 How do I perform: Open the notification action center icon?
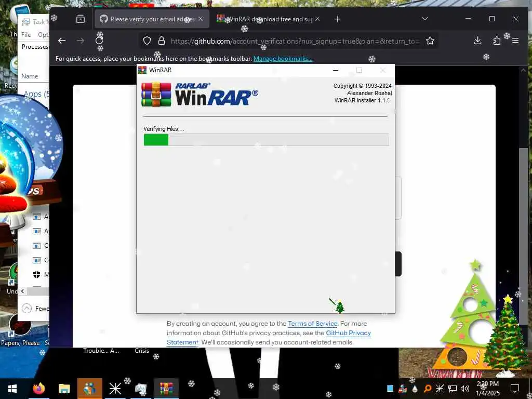pos(515,389)
